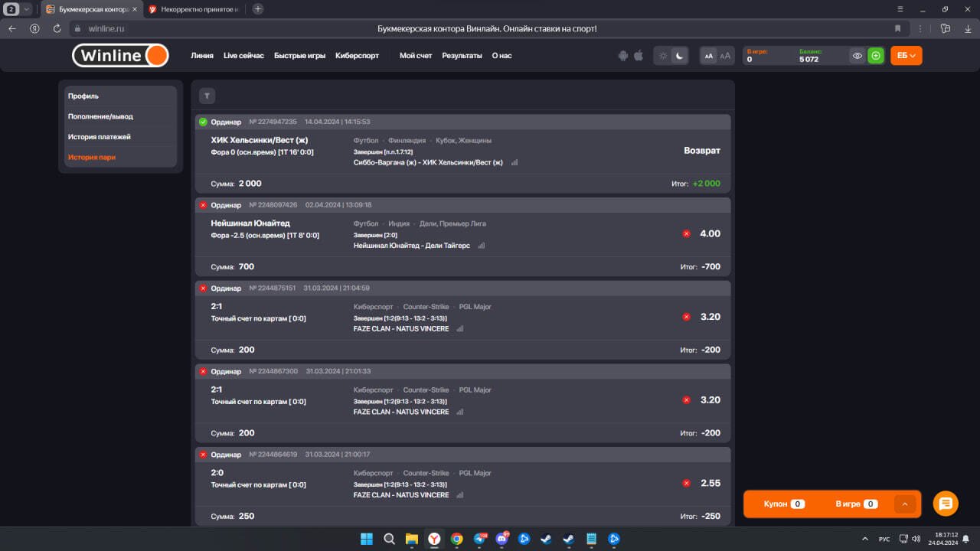Switch to the light theme sun toggle
Image resolution: width=980 pixels, height=551 pixels.
pyautogui.click(x=663, y=56)
